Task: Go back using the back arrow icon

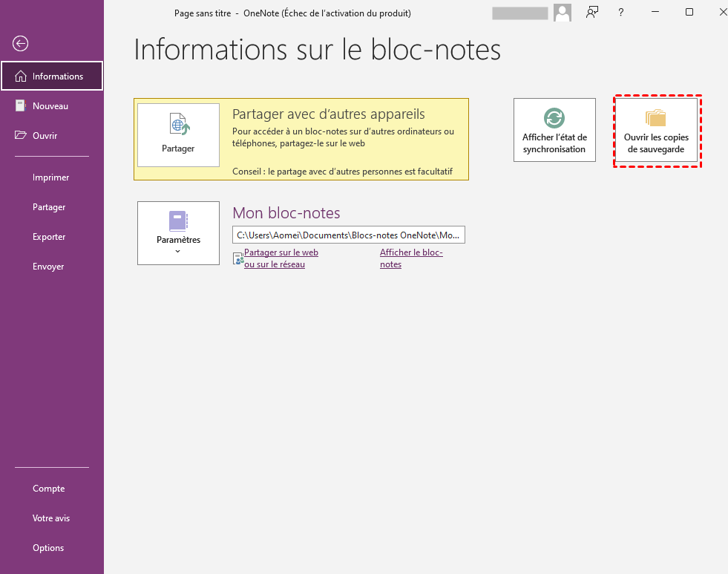Action: 21,44
